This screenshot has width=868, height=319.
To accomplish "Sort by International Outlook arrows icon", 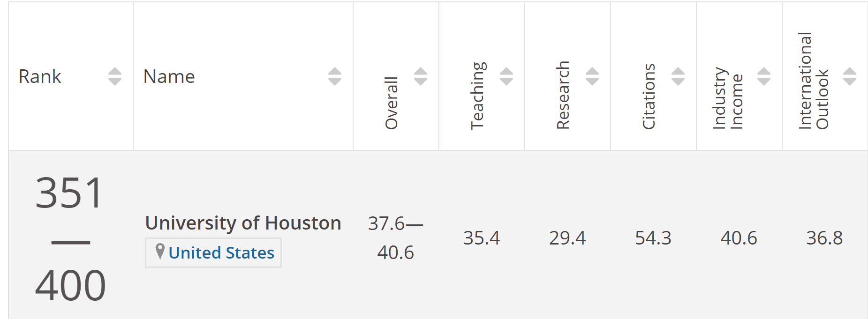I will click(850, 76).
